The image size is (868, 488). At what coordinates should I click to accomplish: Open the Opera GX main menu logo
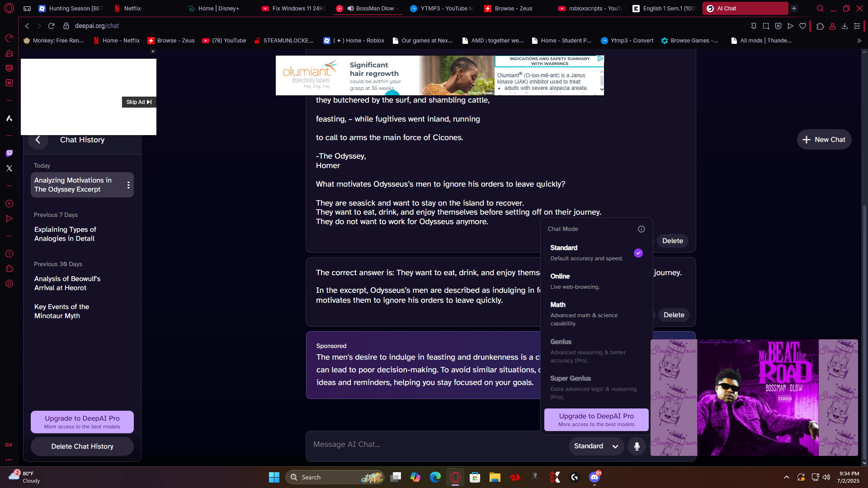(x=9, y=8)
